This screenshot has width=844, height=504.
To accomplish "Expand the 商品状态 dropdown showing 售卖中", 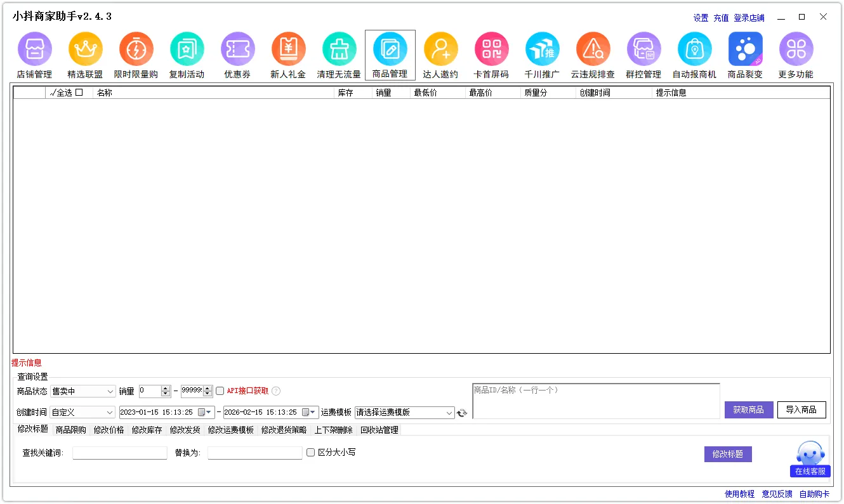I will [83, 391].
